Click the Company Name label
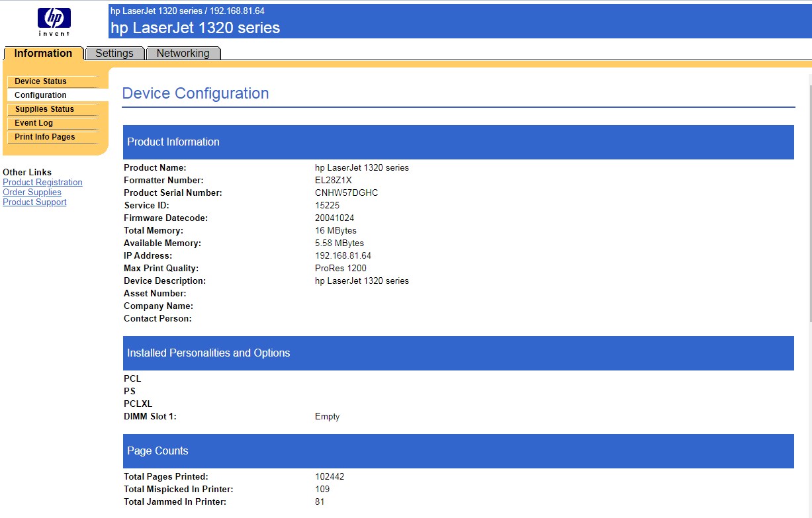The width and height of the screenshot is (812, 518). point(158,306)
